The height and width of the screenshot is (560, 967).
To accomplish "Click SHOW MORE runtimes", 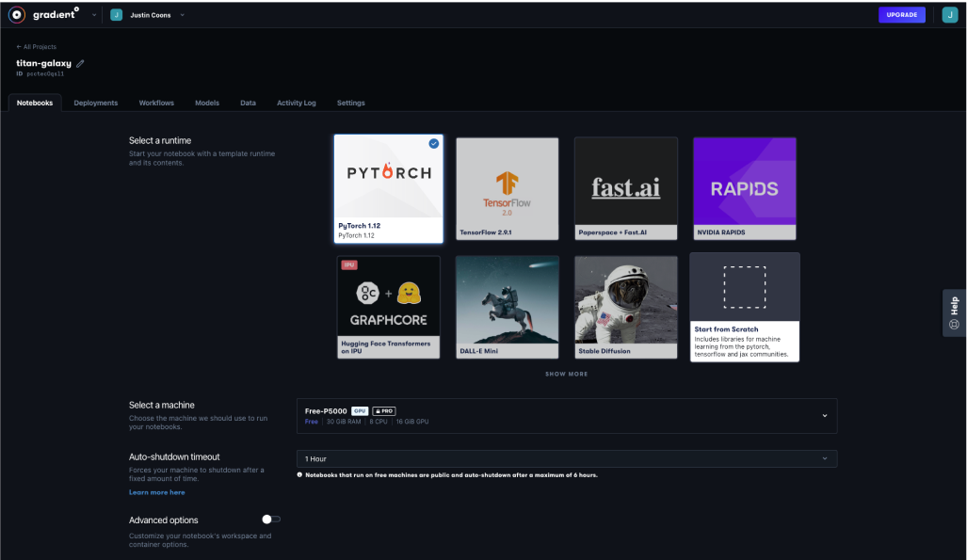I will [566, 375].
